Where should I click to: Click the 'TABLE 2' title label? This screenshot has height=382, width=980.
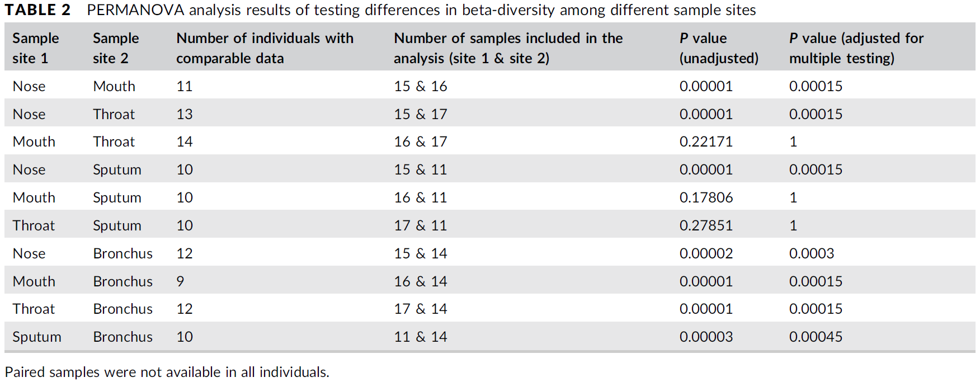point(37,10)
